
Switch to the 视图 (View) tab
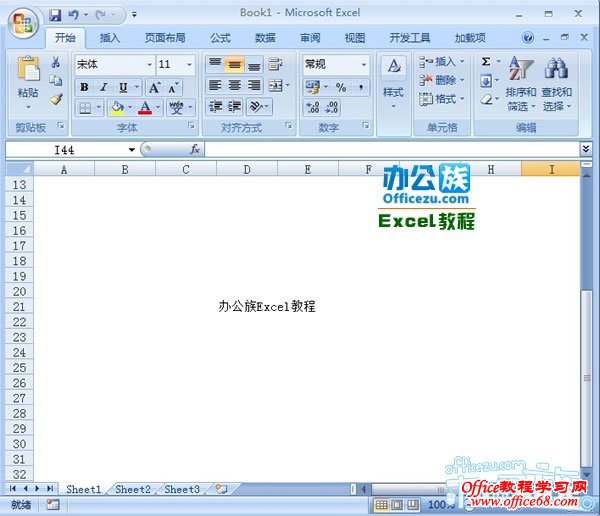click(355, 38)
